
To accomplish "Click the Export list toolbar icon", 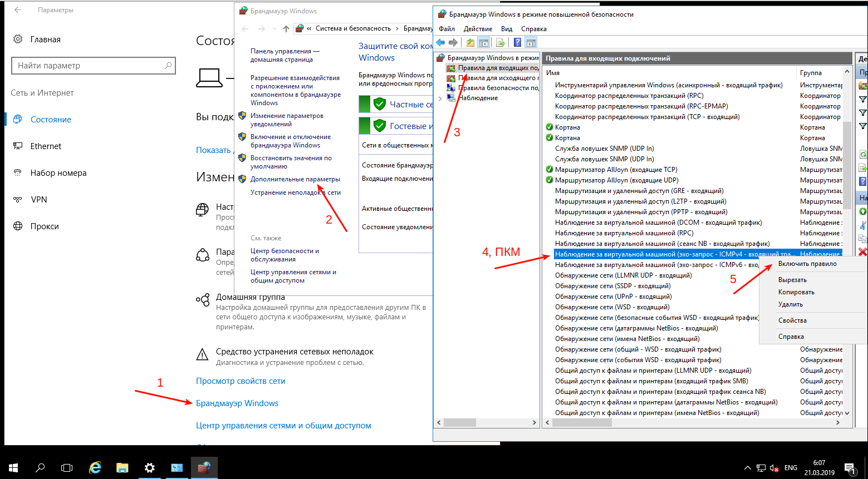I will [501, 43].
